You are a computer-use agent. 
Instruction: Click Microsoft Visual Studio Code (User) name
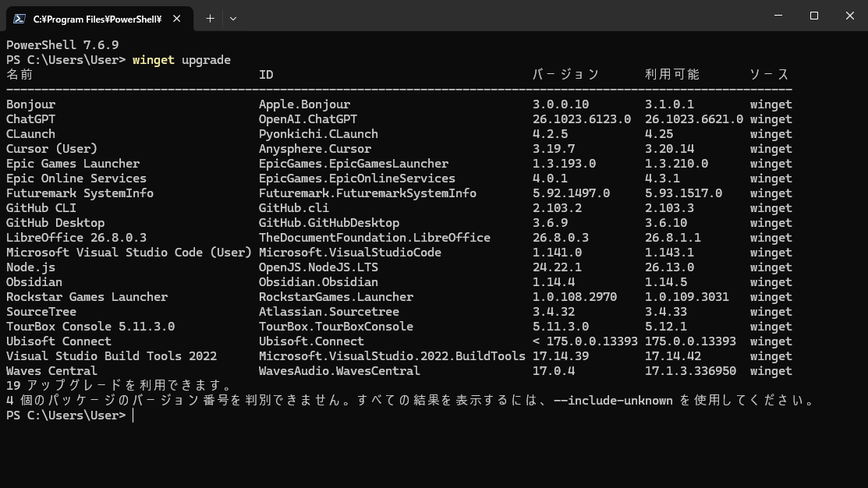pos(129,253)
